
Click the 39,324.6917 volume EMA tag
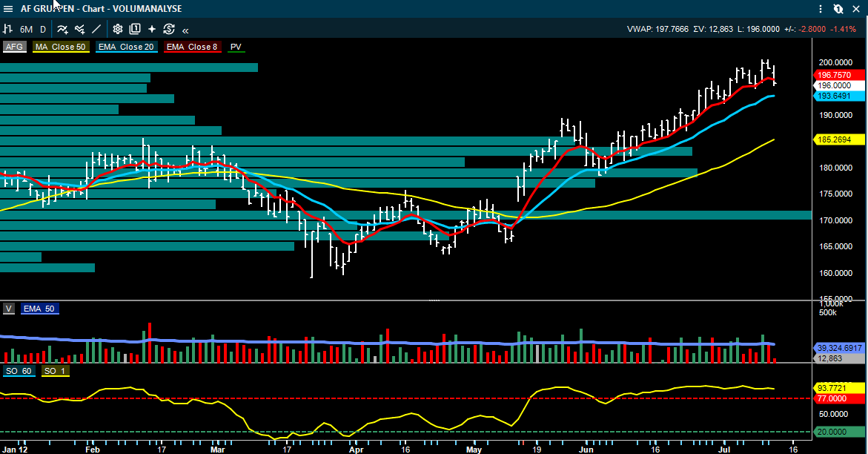point(838,348)
